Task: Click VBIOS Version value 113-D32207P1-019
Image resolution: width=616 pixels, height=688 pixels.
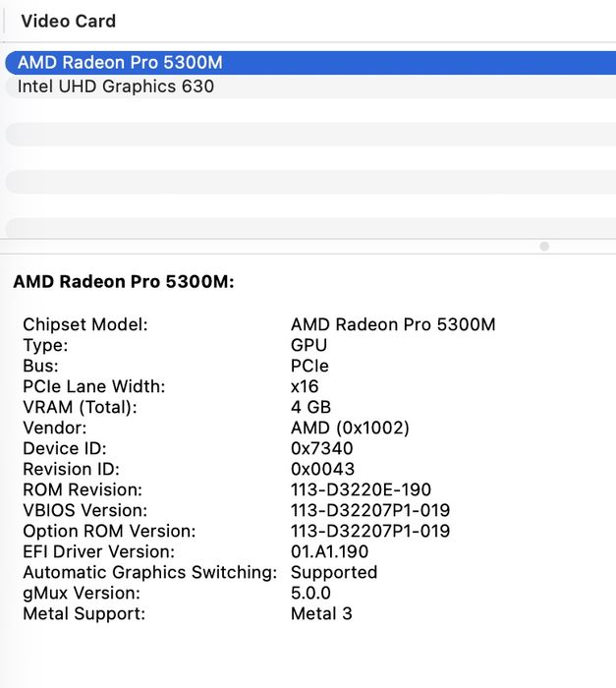Action: (370, 510)
